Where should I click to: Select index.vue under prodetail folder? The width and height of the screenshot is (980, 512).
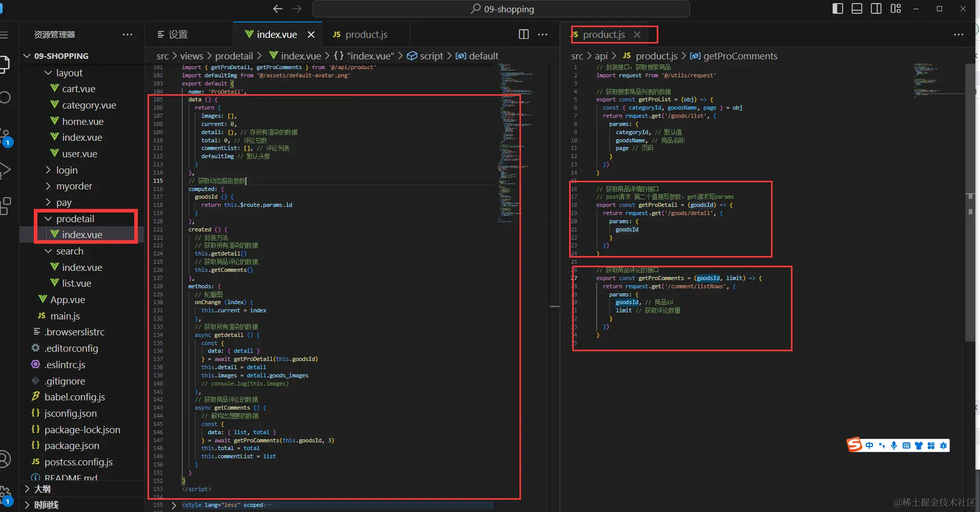pos(82,234)
